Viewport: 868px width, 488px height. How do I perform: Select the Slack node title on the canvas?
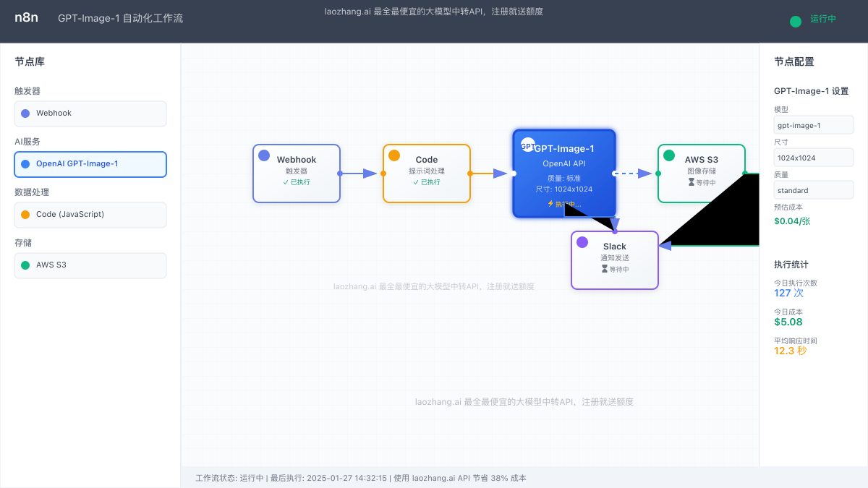tap(615, 247)
